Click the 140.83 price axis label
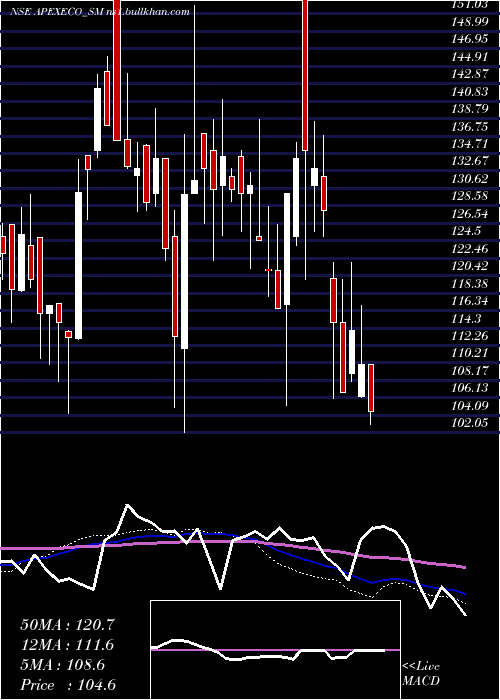 (470, 92)
